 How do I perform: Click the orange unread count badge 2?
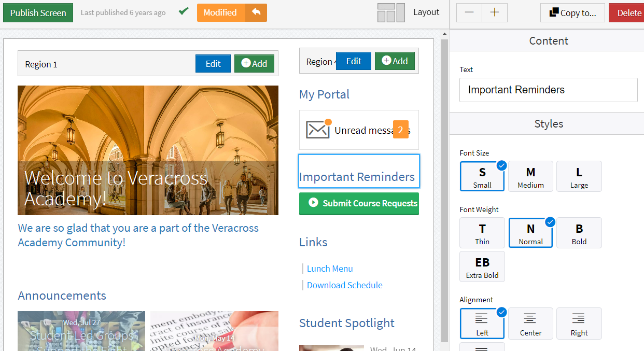[401, 130]
